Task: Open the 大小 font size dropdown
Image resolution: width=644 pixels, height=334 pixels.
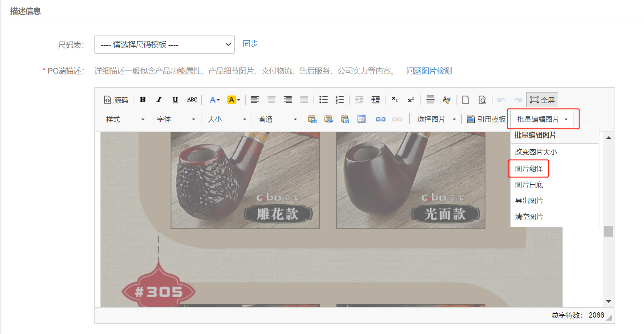Action: pos(227,119)
